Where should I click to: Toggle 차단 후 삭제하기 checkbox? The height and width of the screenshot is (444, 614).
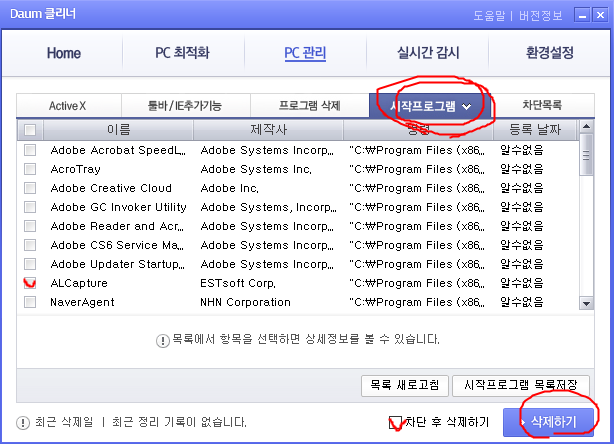(x=395, y=422)
